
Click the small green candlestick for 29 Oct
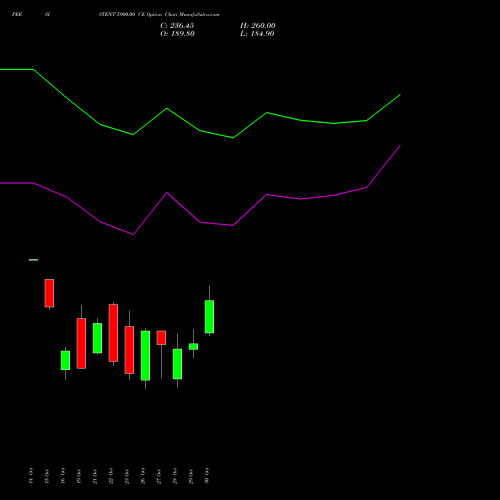[193, 347]
